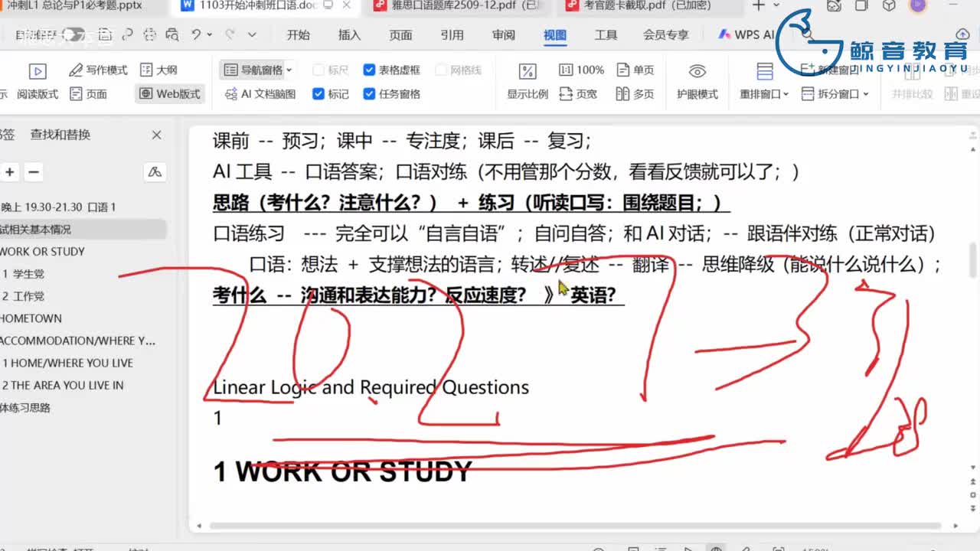This screenshot has height=551, width=980.
Task: Open the Reading Layout view icon
Action: [x=38, y=71]
